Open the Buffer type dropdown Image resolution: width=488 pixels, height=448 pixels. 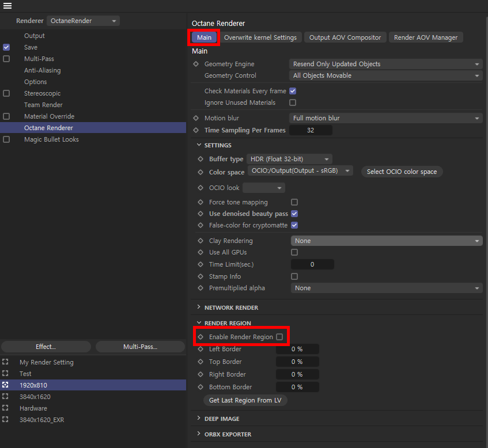[289, 159]
